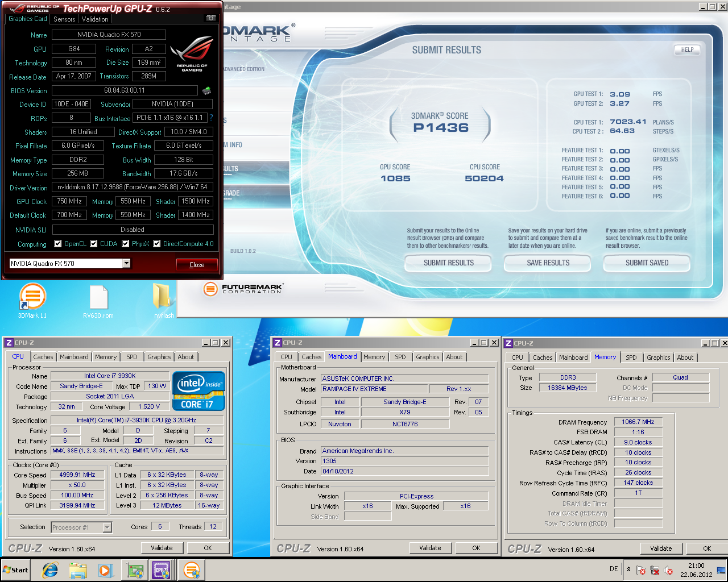Click the volume speaker tray icon

coord(668,570)
